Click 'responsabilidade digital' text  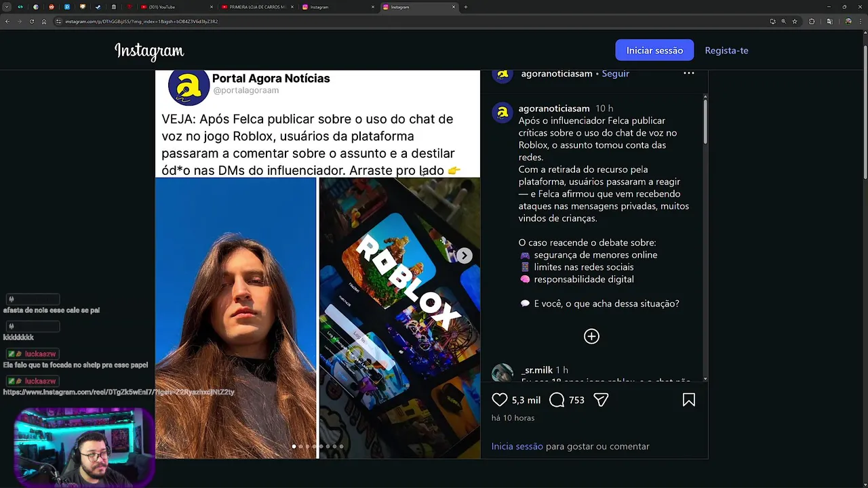click(x=584, y=279)
